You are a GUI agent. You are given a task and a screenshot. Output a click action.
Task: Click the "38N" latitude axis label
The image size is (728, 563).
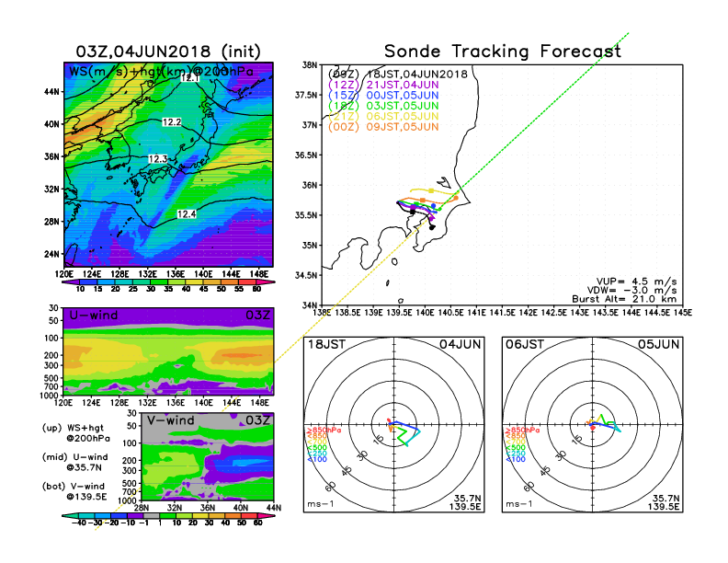(x=310, y=64)
